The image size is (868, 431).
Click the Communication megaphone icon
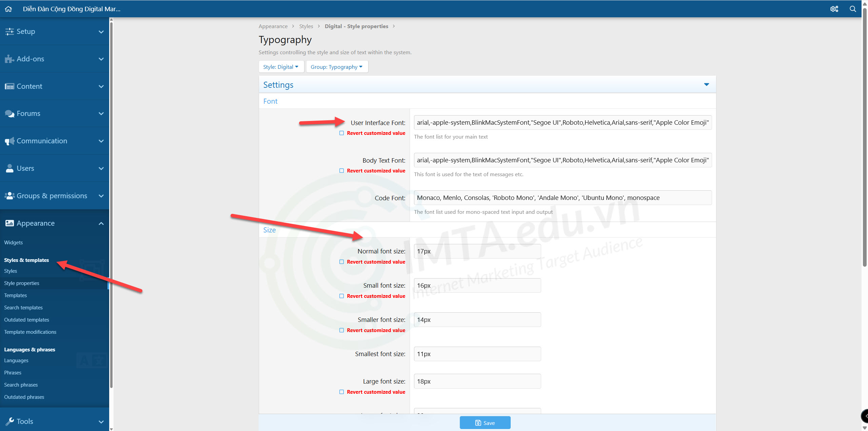click(x=9, y=141)
